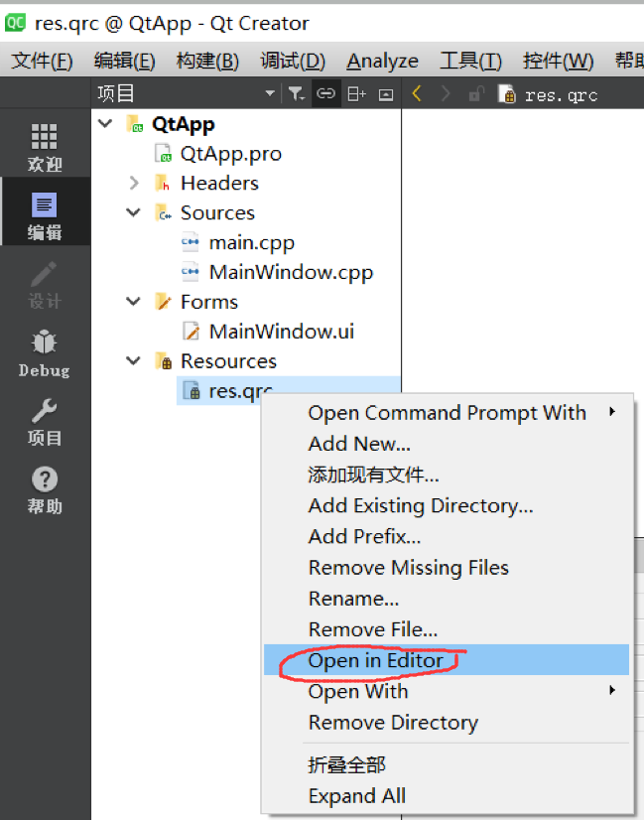Expand the Headers folder

[134, 183]
